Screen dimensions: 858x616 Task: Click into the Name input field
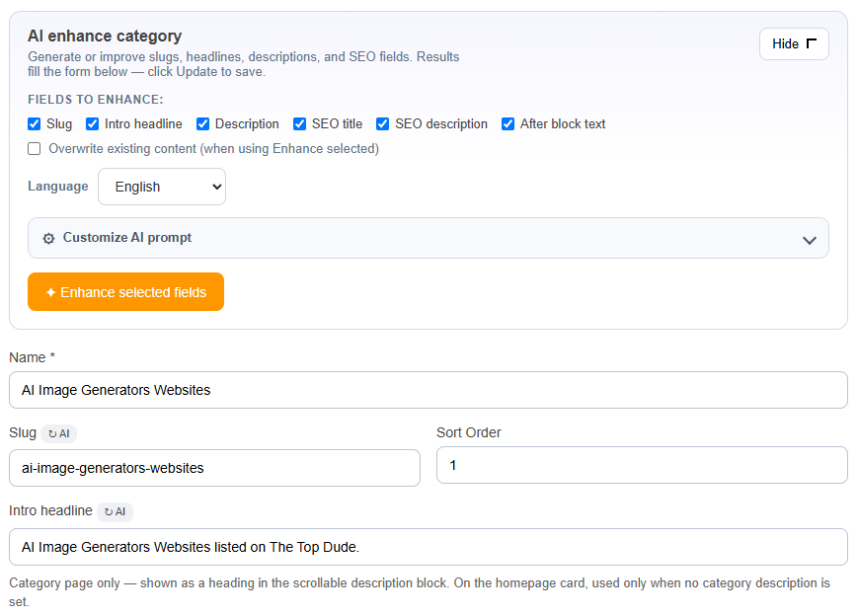429,390
